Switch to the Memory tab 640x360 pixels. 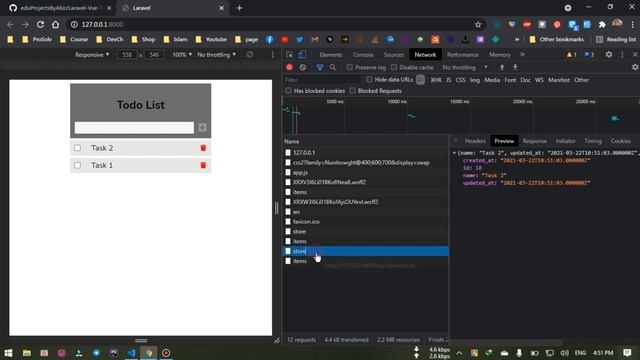click(500, 55)
